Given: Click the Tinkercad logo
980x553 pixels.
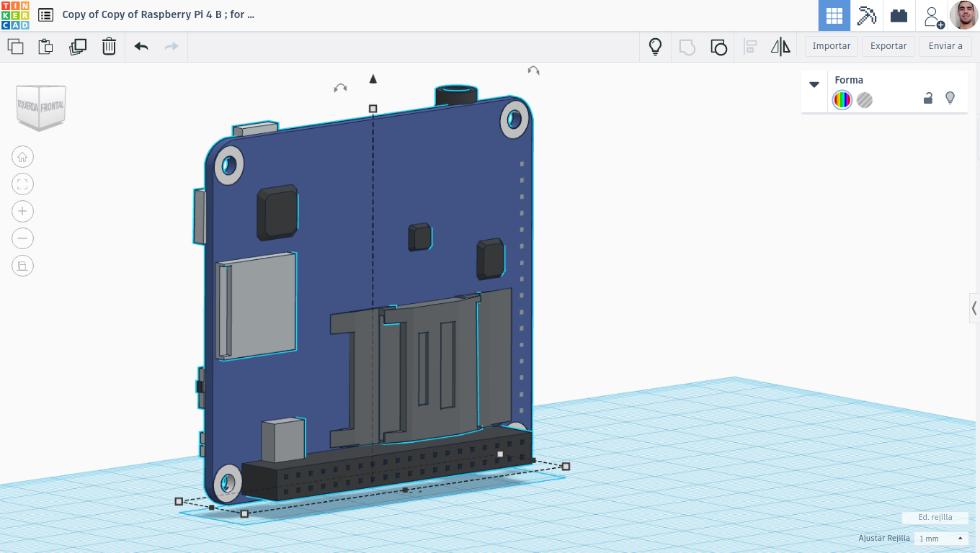Looking at the screenshot, I should point(15,15).
